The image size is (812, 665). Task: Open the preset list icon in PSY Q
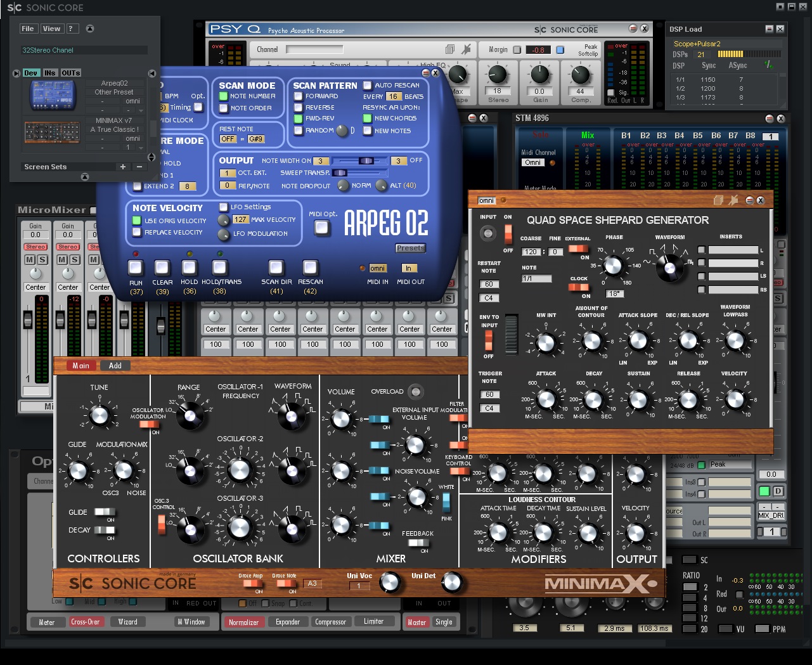pos(450,49)
